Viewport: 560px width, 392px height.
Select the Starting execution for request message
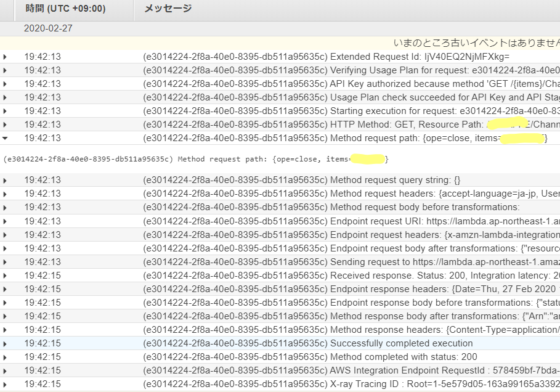point(351,111)
